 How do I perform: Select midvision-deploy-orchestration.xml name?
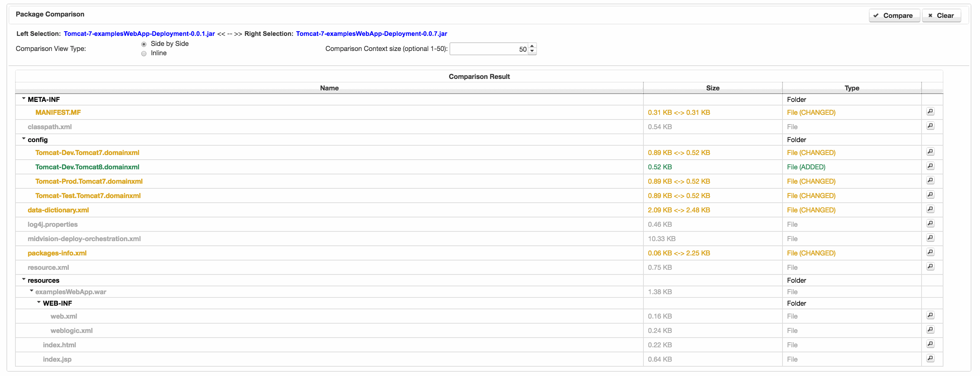[84, 239]
